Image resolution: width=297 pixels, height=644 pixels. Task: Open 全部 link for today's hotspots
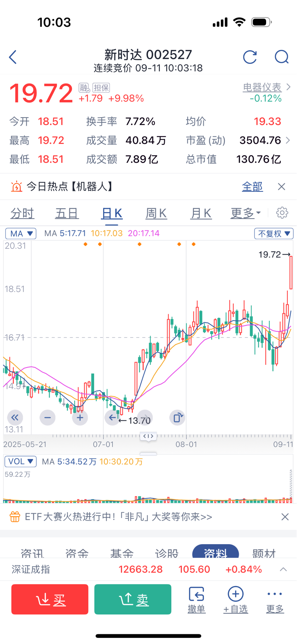click(x=252, y=187)
